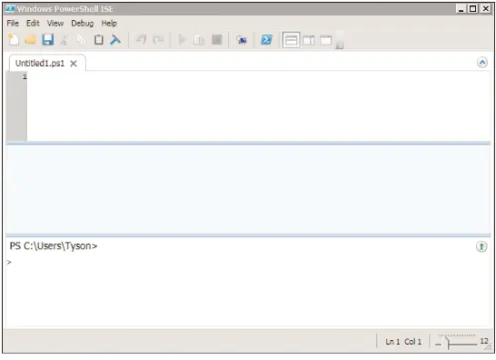Cut selection with the scissors icon

click(x=64, y=40)
